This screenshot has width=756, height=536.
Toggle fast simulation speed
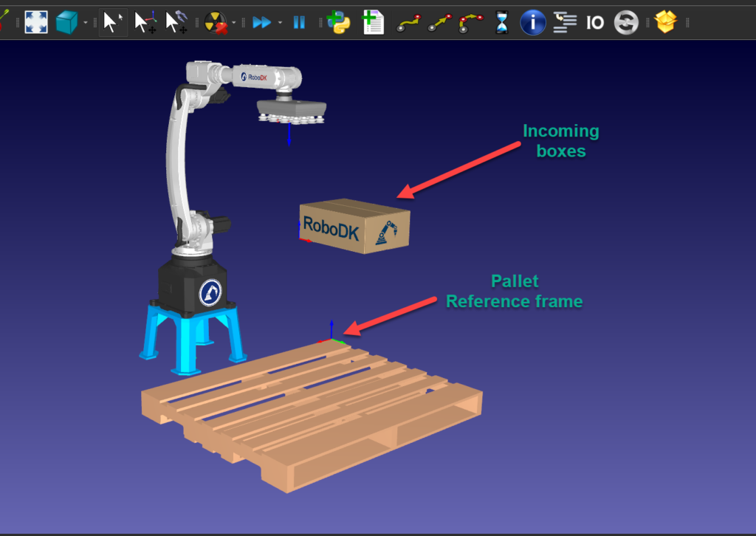[x=263, y=22]
